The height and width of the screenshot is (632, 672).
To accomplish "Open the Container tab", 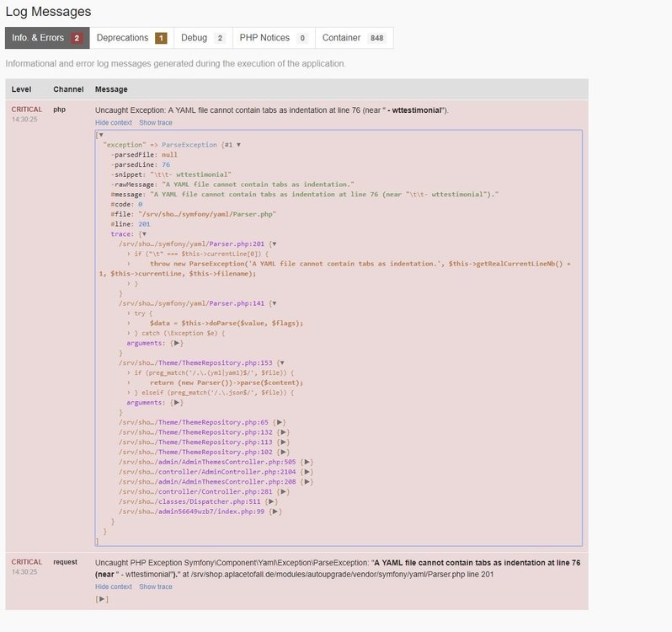I will [354, 38].
